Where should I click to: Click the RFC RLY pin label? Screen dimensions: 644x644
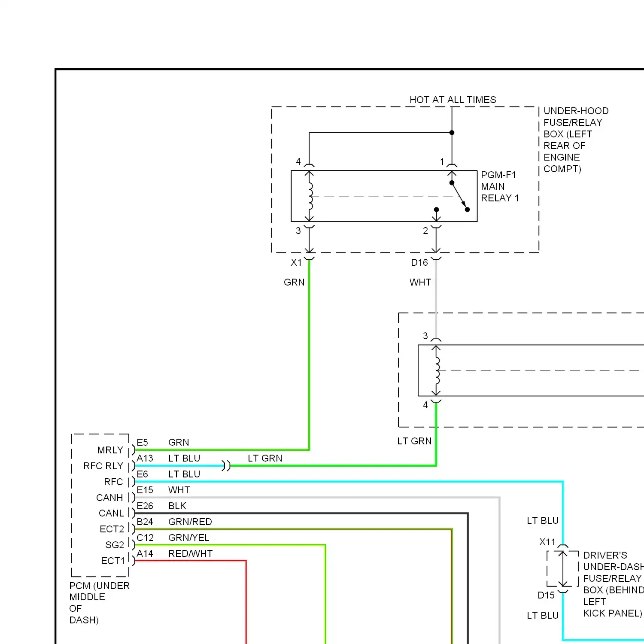pyautogui.click(x=103, y=466)
